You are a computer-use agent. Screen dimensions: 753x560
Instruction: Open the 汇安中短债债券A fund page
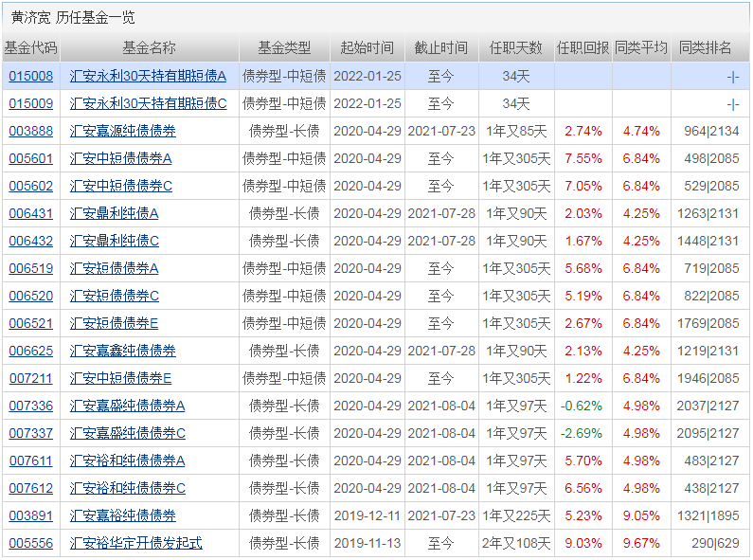pos(120,158)
